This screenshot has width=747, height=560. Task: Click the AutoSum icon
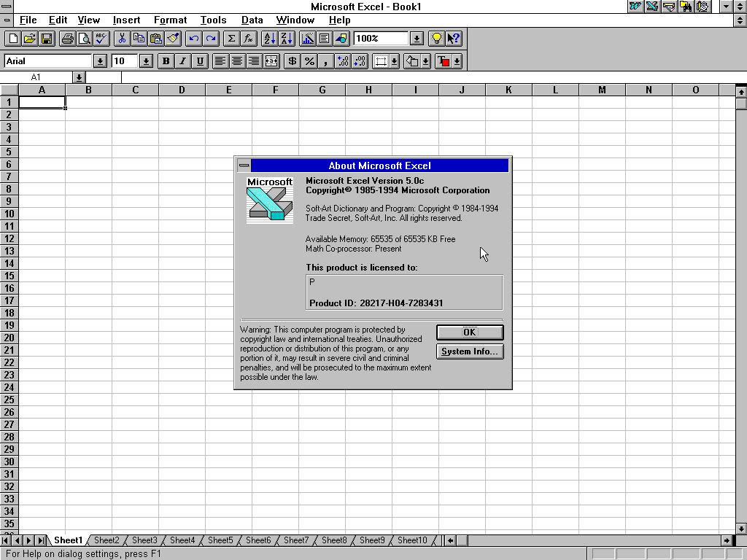coord(230,39)
